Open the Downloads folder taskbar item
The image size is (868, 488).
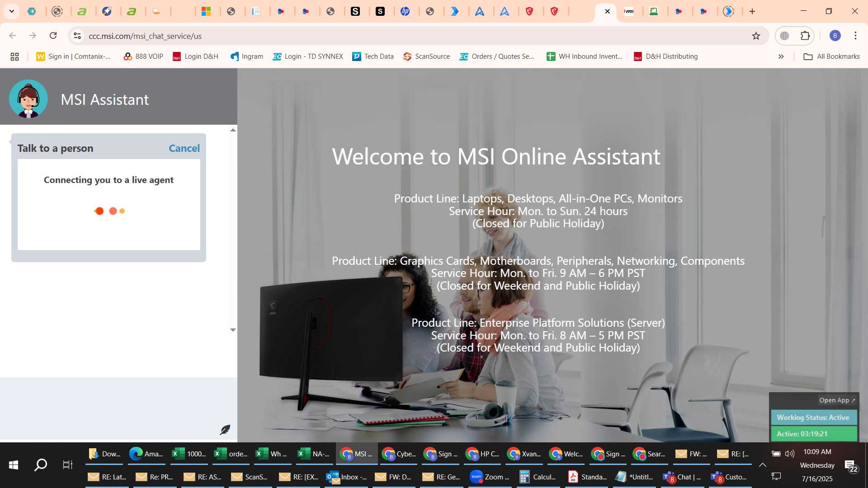104,454
